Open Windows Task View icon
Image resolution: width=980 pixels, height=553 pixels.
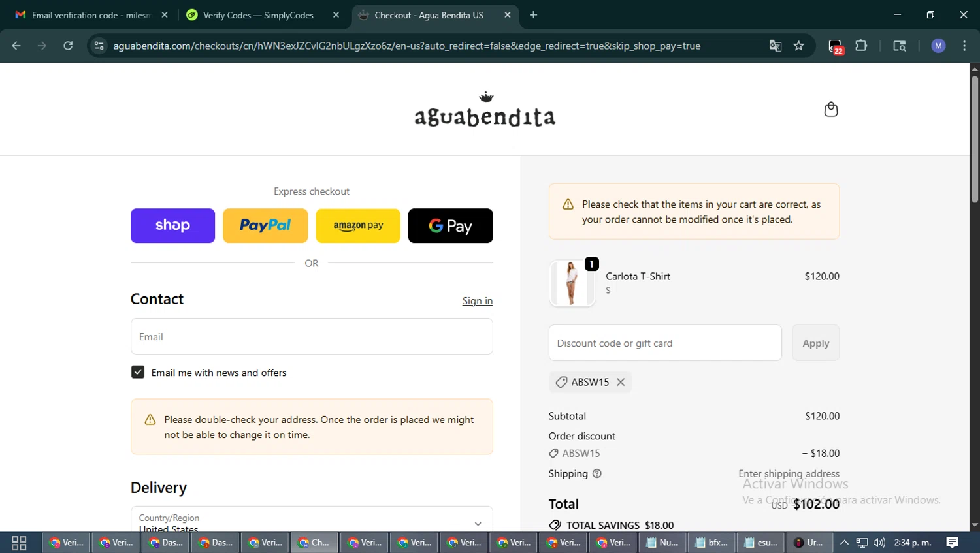tap(19, 543)
